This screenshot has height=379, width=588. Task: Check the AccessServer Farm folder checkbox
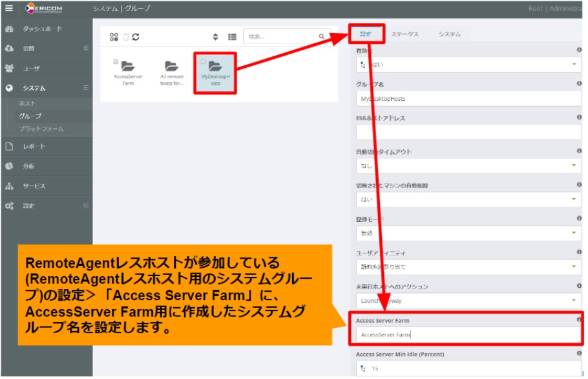[114, 61]
